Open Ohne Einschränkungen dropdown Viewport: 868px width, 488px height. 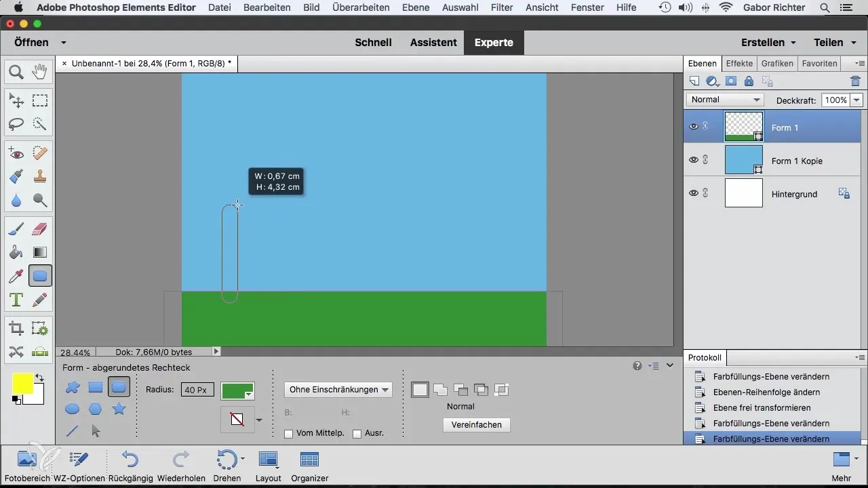click(338, 390)
